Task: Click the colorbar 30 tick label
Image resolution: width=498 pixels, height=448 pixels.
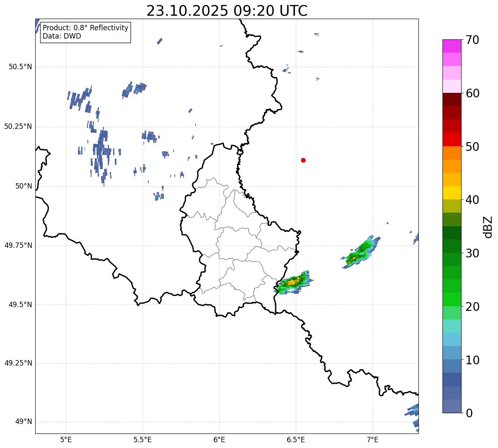Action: pyautogui.click(x=472, y=253)
